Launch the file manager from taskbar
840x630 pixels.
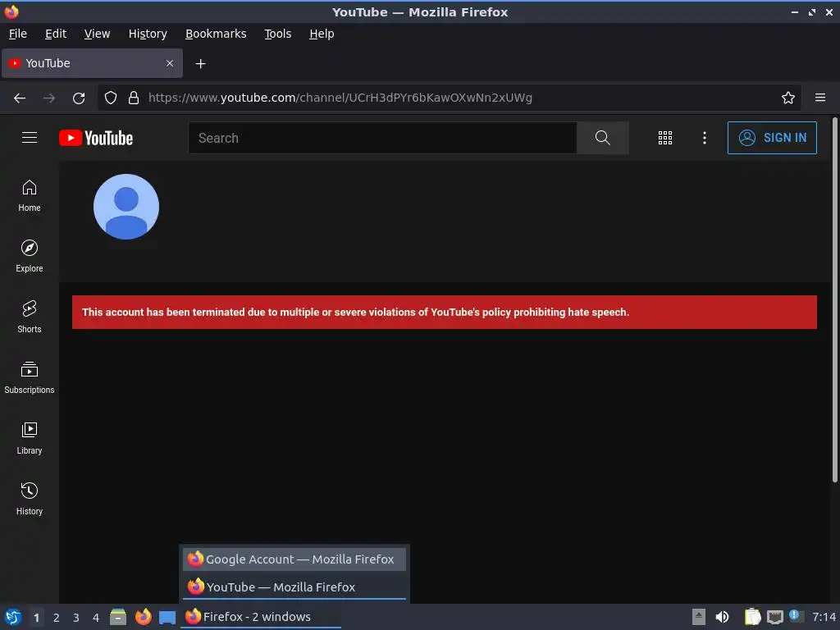coord(118,617)
